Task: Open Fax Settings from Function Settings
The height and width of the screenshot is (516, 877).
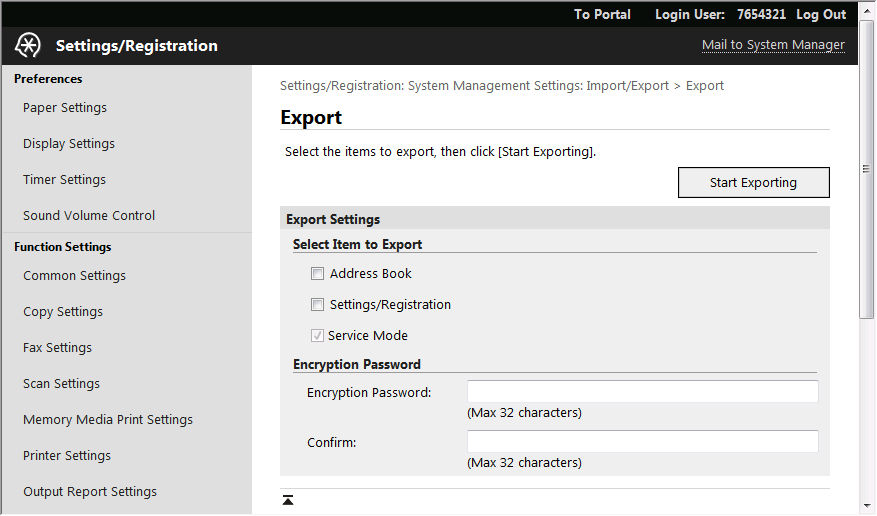Action: pyautogui.click(x=58, y=347)
